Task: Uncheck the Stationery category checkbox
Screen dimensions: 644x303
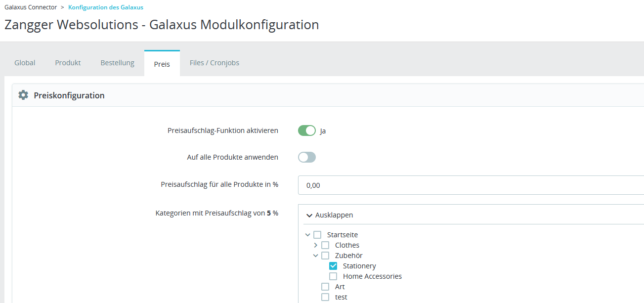Action: [x=333, y=266]
